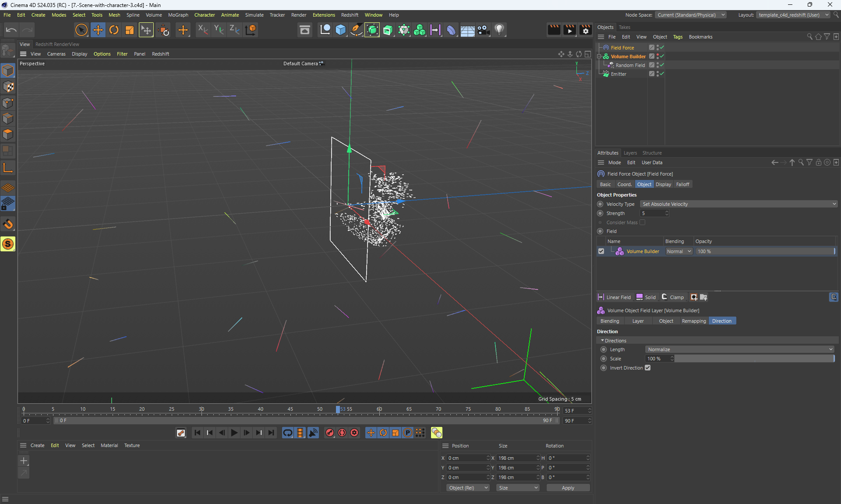Image resolution: width=841 pixels, height=504 pixels.
Task: Click the Light object icon
Action: (x=499, y=30)
